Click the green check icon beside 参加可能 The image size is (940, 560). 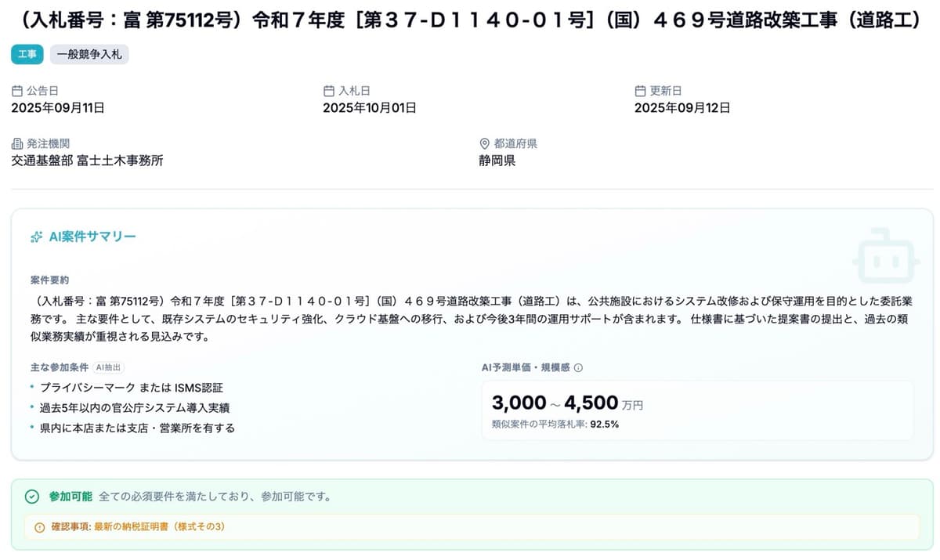tap(31, 497)
